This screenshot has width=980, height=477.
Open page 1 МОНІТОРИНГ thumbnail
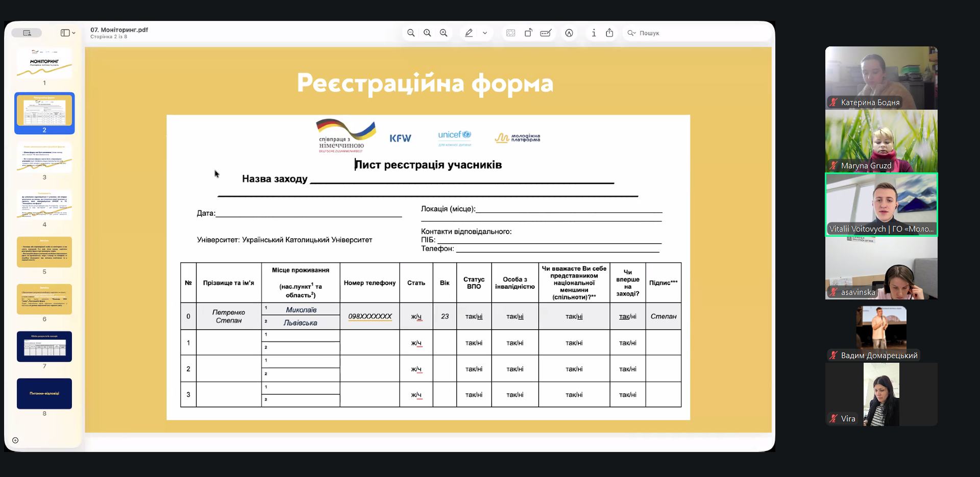(x=44, y=63)
